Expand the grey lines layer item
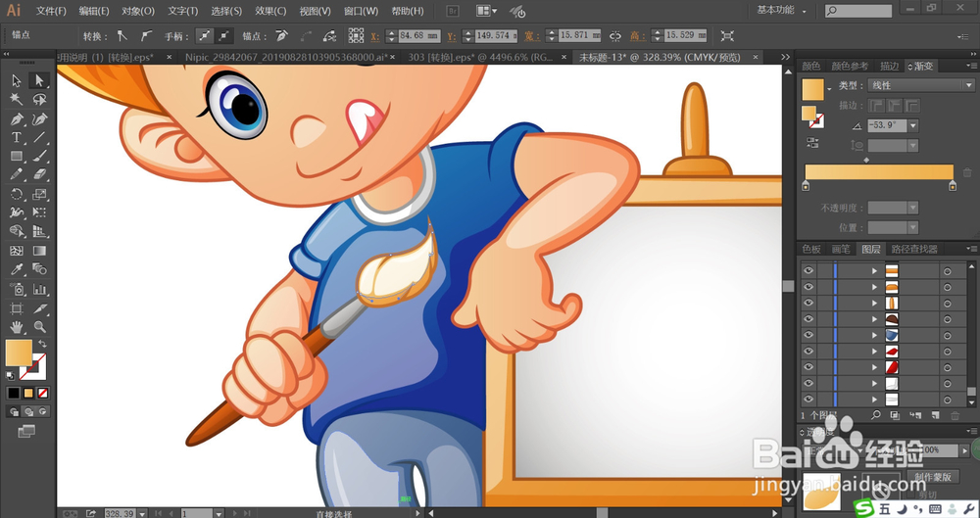Viewport: 980px width, 518px height. coord(874,400)
